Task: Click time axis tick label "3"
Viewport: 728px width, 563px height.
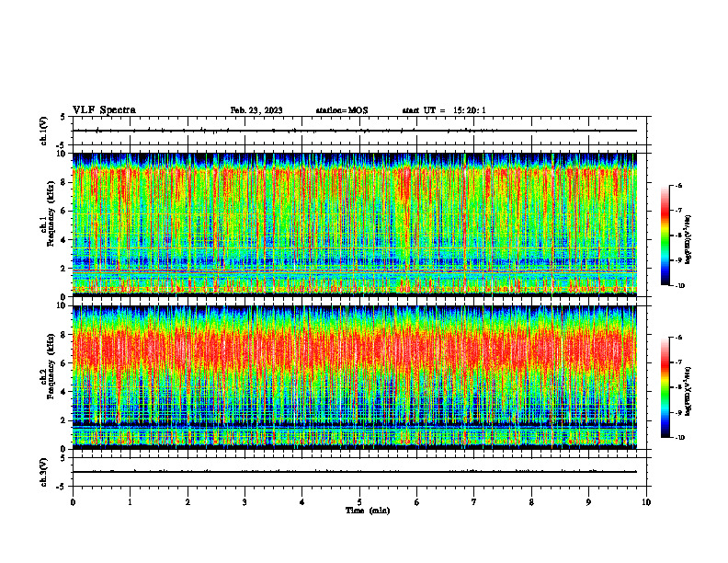Action: (245, 502)
